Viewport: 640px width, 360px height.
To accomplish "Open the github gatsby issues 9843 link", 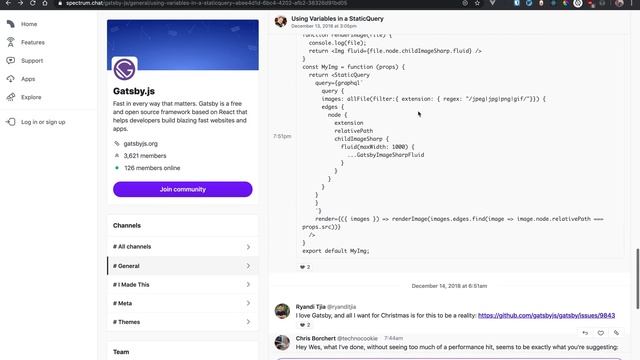I will (x=546, y=316).
